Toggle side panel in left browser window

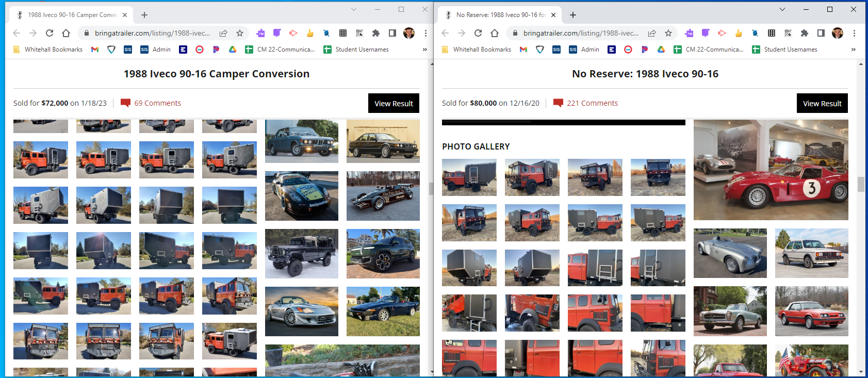coord(392,33)
